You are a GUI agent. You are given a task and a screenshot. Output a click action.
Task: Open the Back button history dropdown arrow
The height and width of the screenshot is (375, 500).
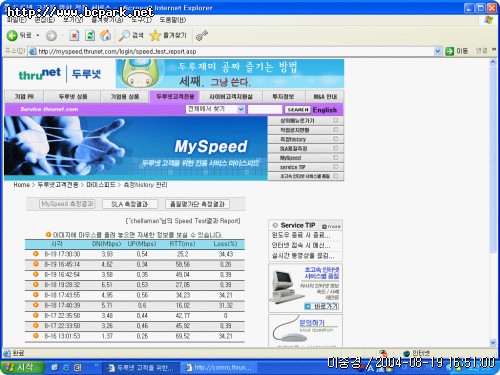(38, 35)
